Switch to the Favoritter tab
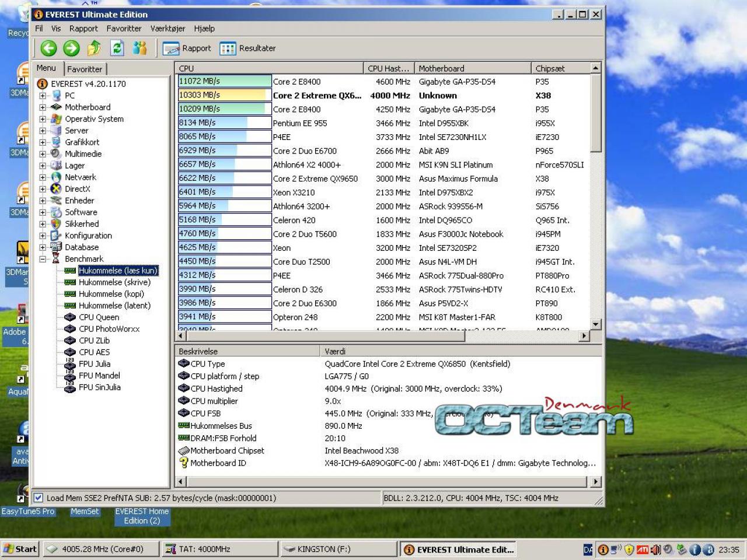Screen dimensions: 747x560 coord(85,69)
